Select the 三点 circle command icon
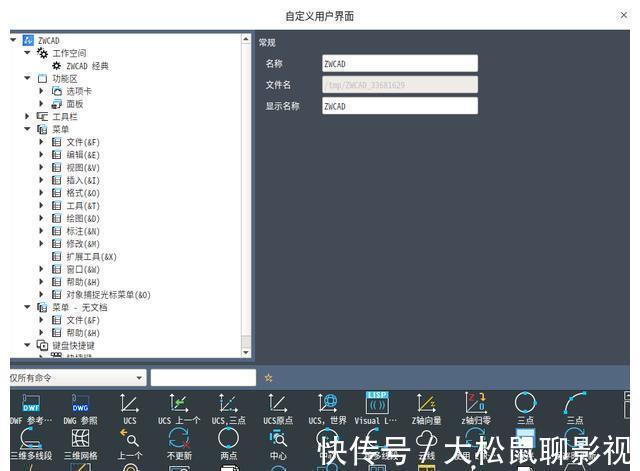 525,403
